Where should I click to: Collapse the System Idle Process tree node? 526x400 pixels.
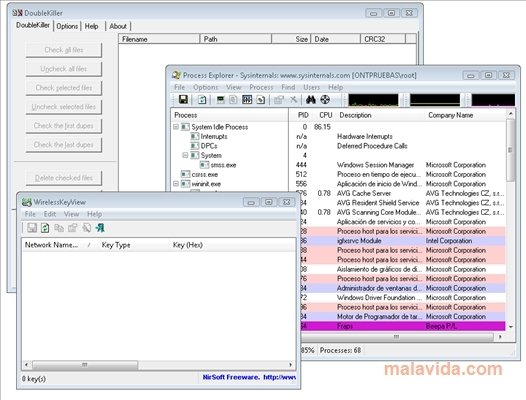[x=176, y=127]
